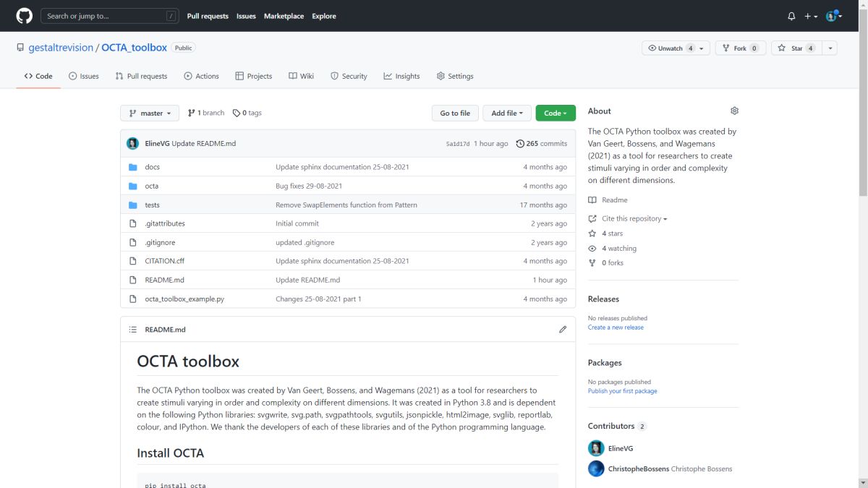Switch to the repository Pull requests tab
This screenshot has width=868, height=488.
(141, 76)
